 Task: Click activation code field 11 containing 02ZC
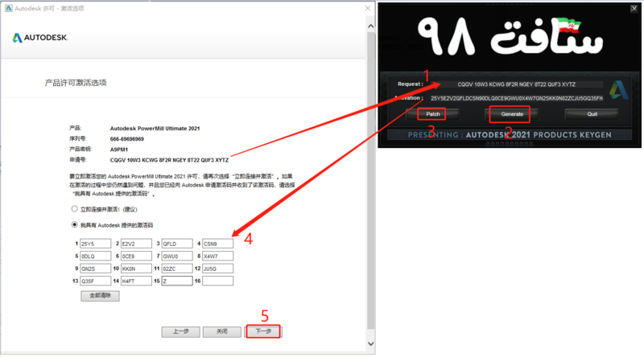[177, 269]
